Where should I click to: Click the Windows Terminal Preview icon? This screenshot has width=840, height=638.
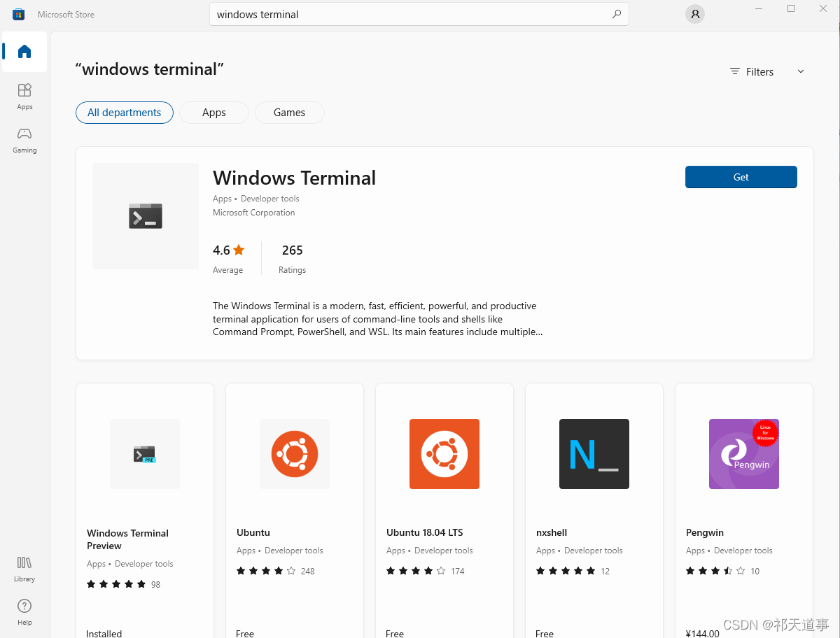pyautogui.click(x=145, y=454)
